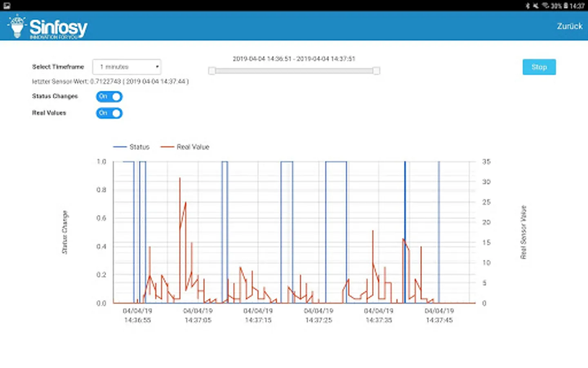
Task: Tap the Wi-Fi status icon
Action: (x=545, y=6)
